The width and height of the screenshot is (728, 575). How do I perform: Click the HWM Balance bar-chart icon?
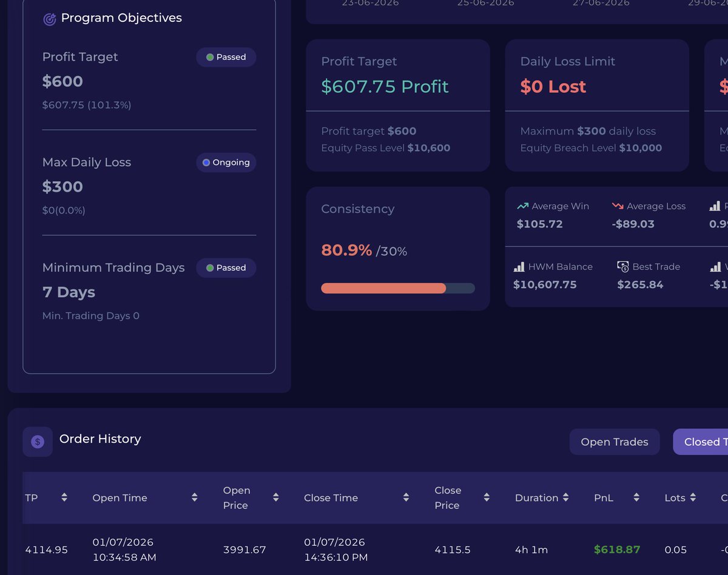click(x=519, y=267)
